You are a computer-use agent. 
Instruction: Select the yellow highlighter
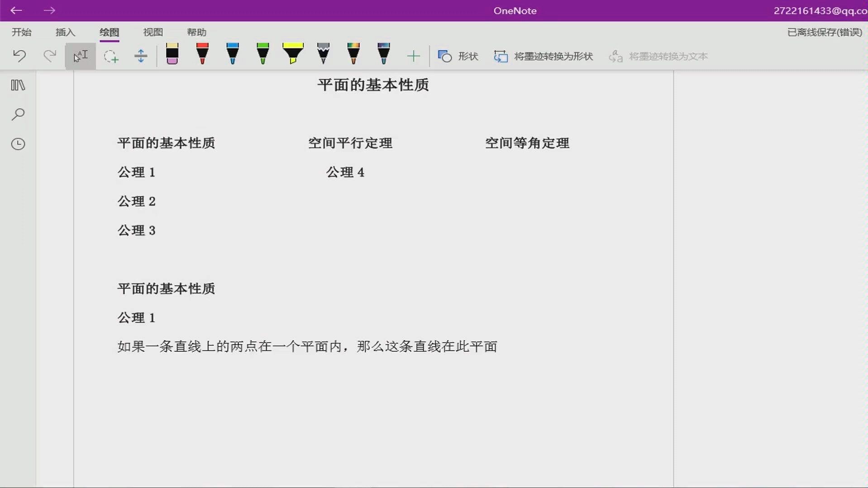click(293, 54)
